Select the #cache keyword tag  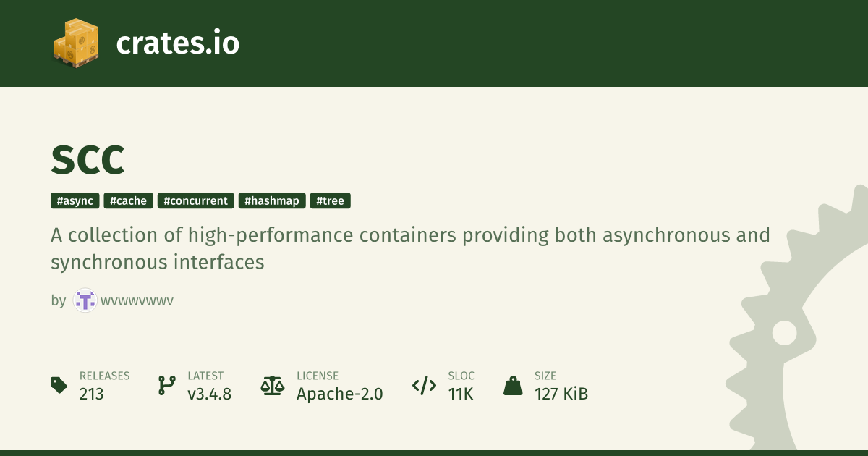click(x=129, y=201)
